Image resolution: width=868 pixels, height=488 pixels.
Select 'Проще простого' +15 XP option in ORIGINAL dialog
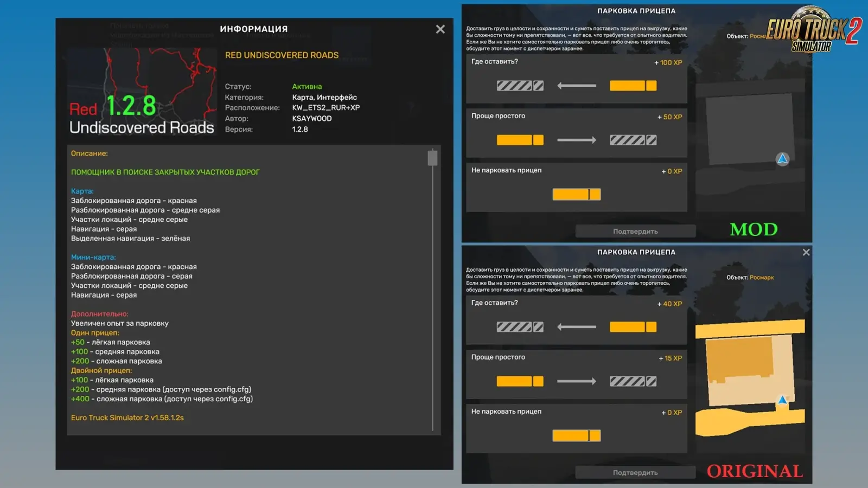[x=577, y=374]
